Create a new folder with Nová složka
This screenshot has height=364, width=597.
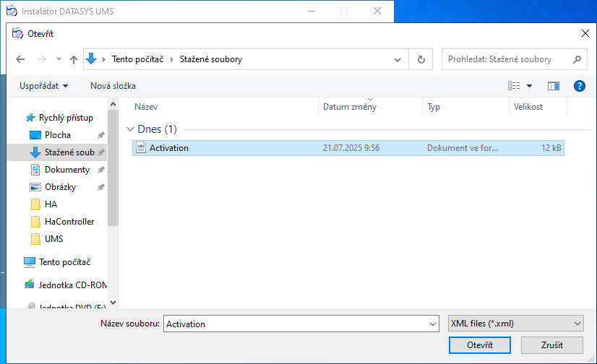click(x=113, y=86)
